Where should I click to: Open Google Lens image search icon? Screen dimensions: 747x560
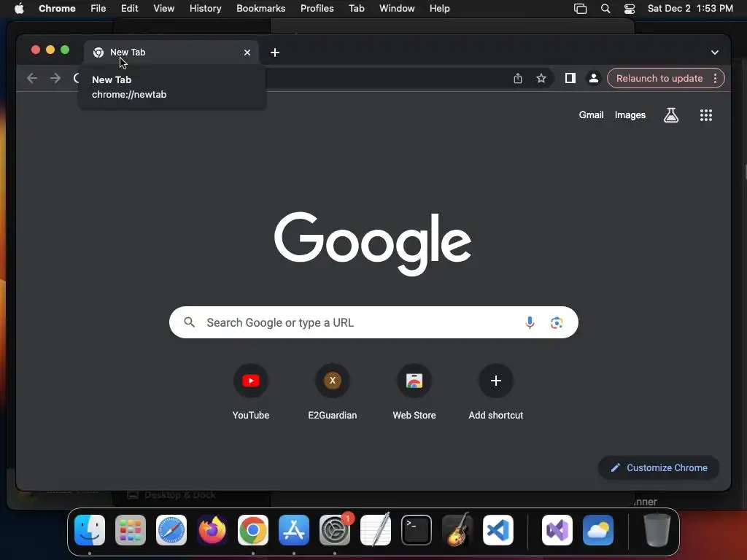[557, 322]
